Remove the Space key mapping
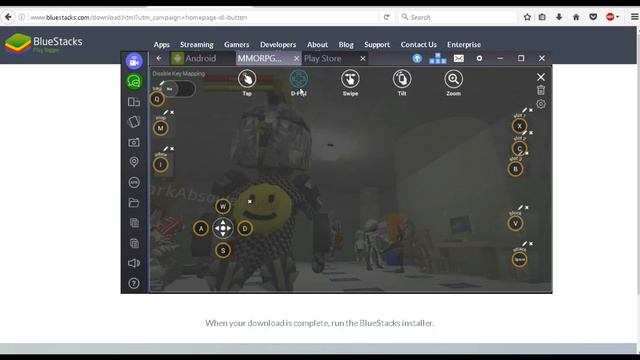Image resolution: width=640 pixels, height=360 pixels. pos(531,244)
